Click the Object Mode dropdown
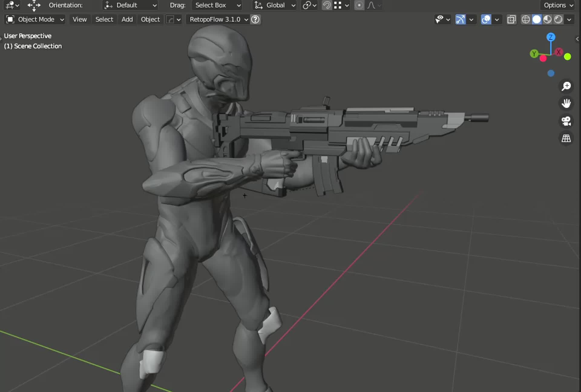The height and width of the screenshot is (392, 581). click(34, 19)
